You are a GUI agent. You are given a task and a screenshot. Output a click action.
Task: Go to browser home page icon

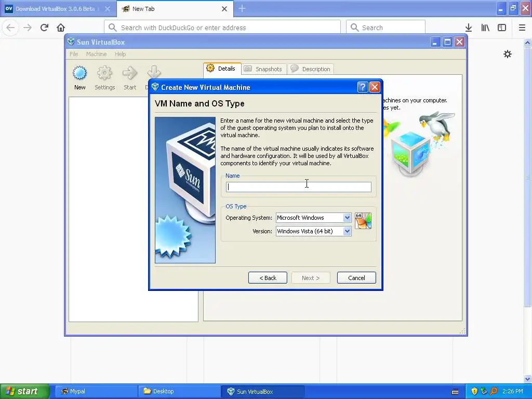(x=61, y=28)
